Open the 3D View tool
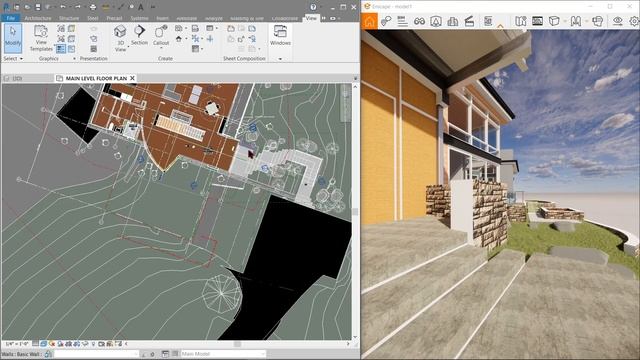Screen dimensions: 640x360 pos(120,38)
